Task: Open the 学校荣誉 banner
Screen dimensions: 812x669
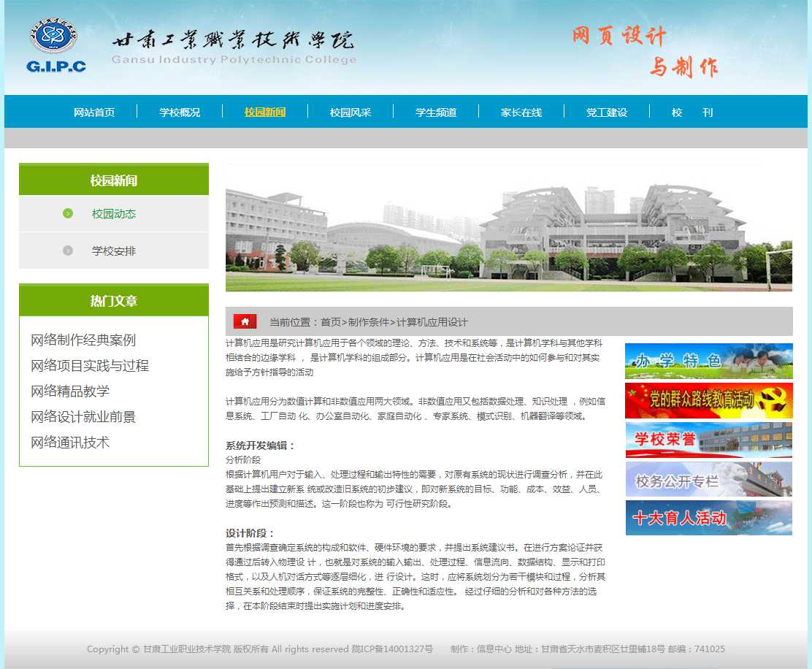Action: [708, 440]
